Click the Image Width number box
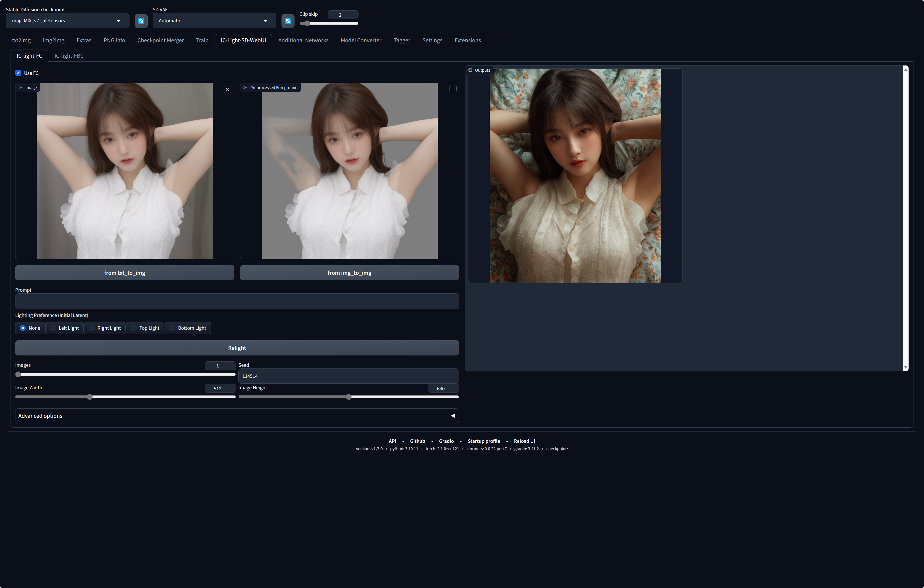 point(220,388)
